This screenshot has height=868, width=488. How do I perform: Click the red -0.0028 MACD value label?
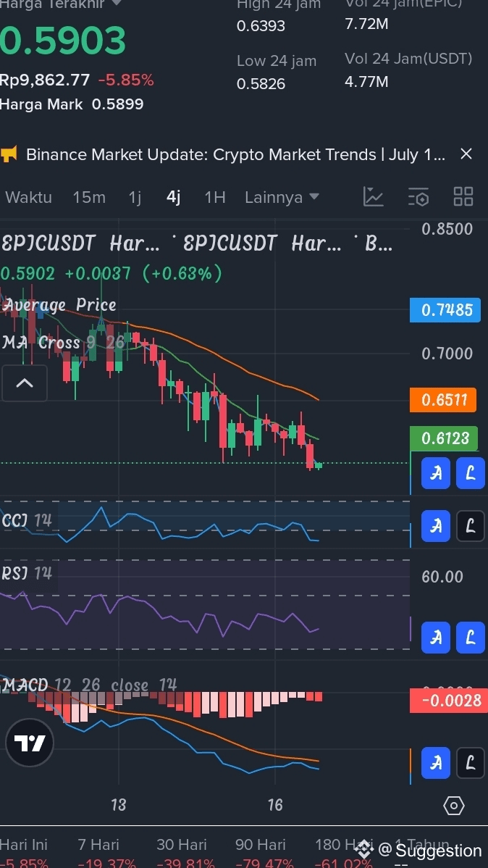tap(449, 700)
